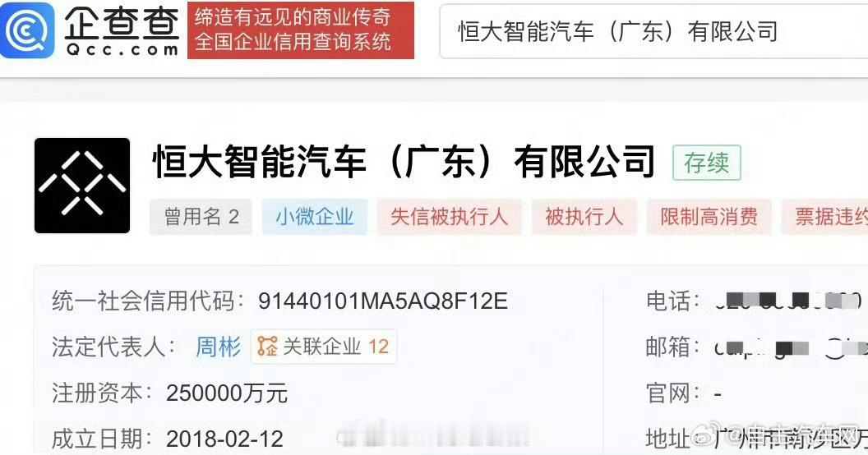Click the red slogan banner

(301, 30)
